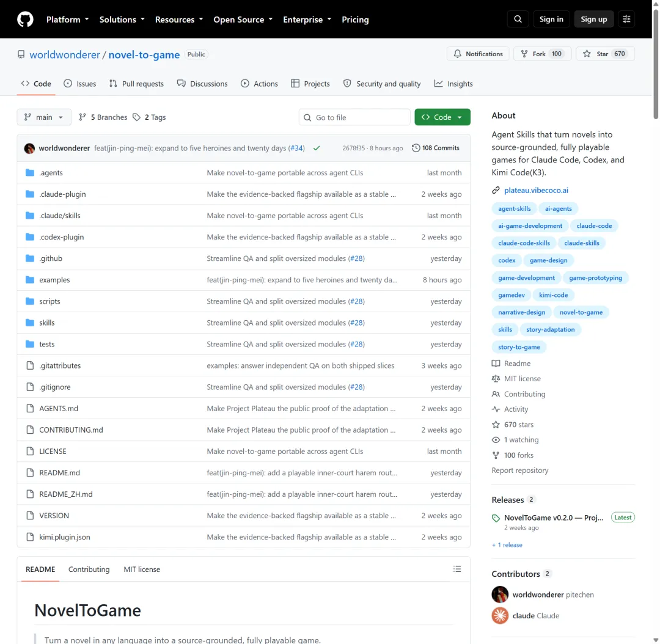660x644 pixels.
Task: Open the GitHub homepage logo
Action: (x=25, y=20)
